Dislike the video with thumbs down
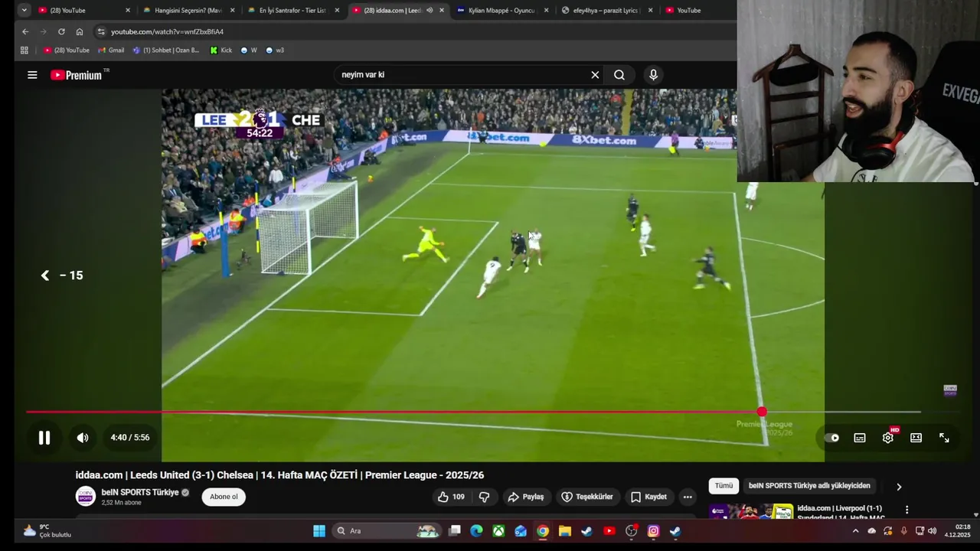 click(484, 497)
